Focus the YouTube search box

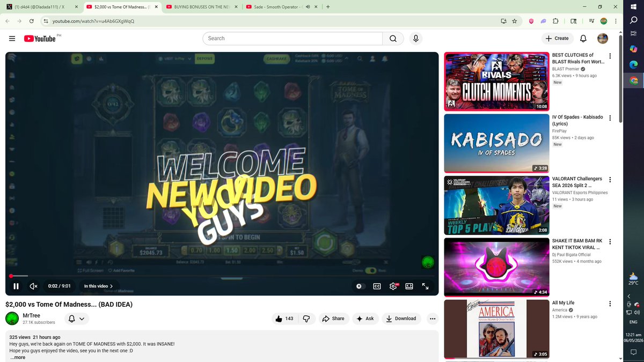(292, 38)
